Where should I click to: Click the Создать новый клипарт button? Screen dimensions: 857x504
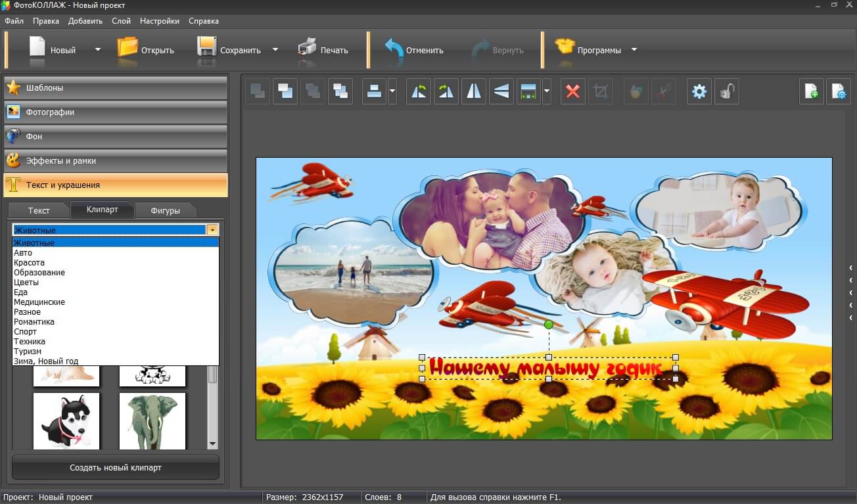[116, 468]
